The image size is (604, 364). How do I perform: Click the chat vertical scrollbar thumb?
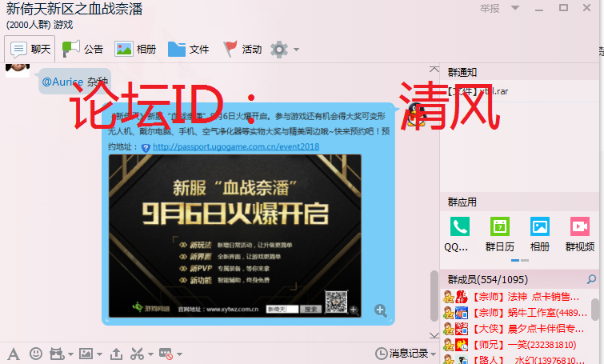point(434,296)
